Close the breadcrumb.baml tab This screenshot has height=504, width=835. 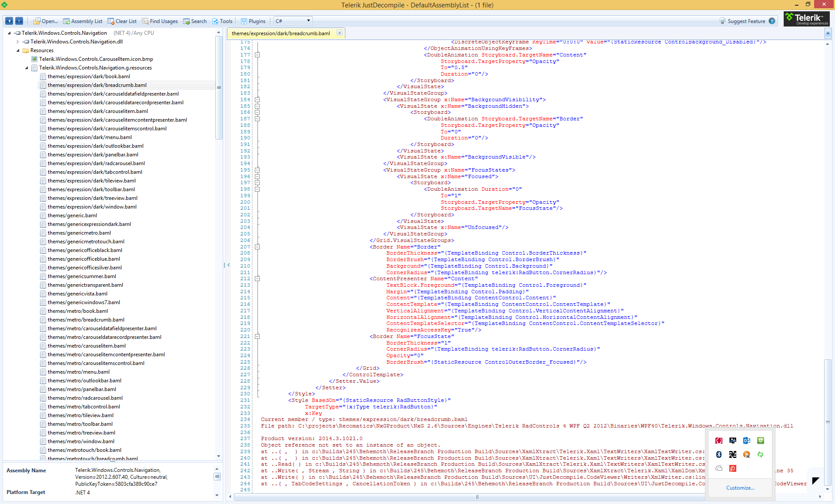click(339, 33)
